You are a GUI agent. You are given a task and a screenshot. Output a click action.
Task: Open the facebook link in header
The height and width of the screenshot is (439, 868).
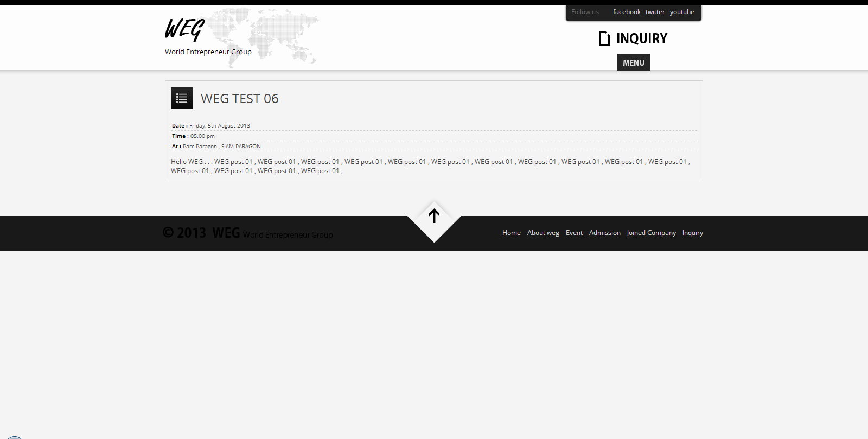(627, 12)
